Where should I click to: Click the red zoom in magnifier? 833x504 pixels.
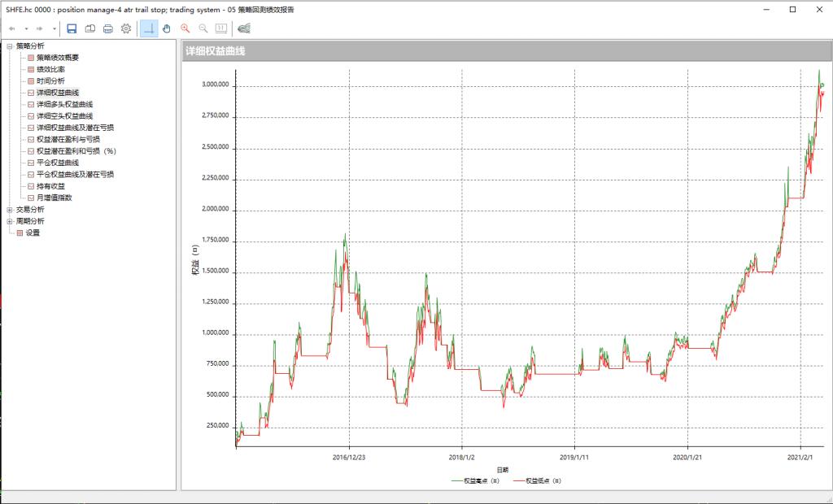click(x=185, y=28)
